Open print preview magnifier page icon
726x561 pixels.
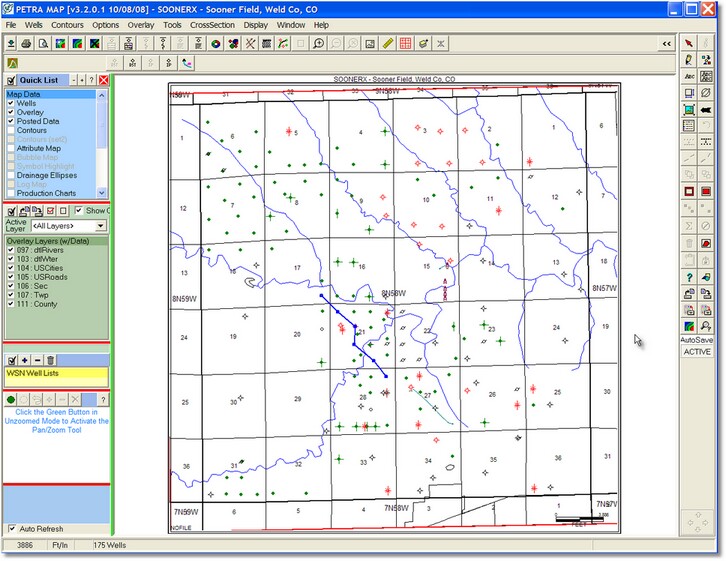(43, 44)
